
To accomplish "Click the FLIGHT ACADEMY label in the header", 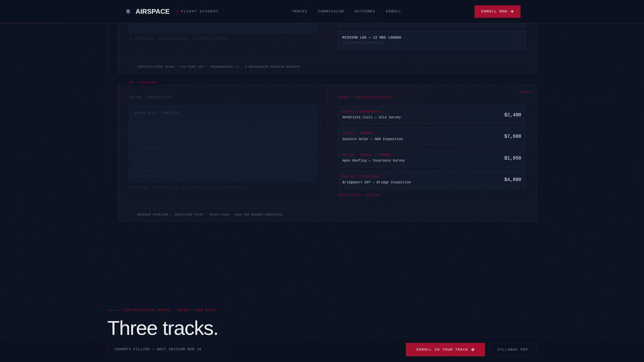I will tap(200, 11).
